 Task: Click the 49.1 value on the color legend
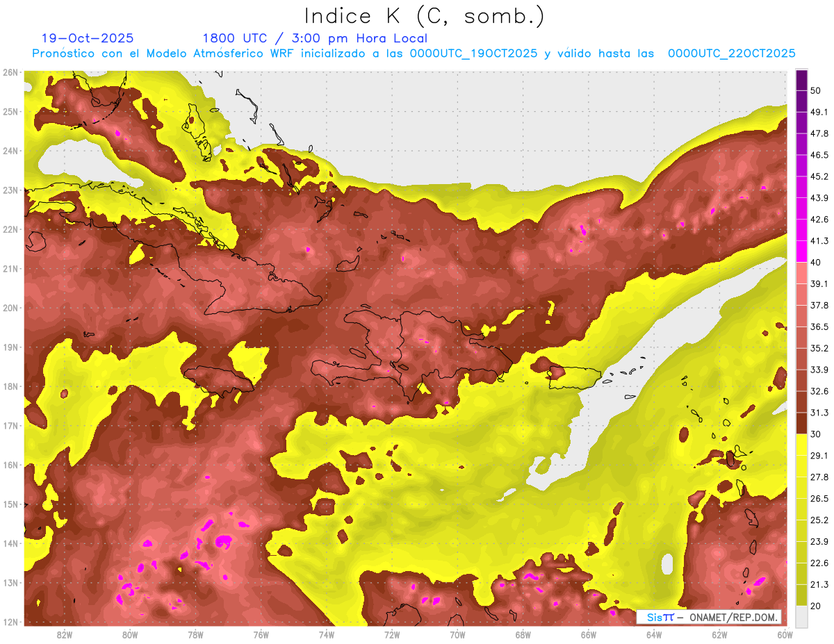click(x=820, y=112)
